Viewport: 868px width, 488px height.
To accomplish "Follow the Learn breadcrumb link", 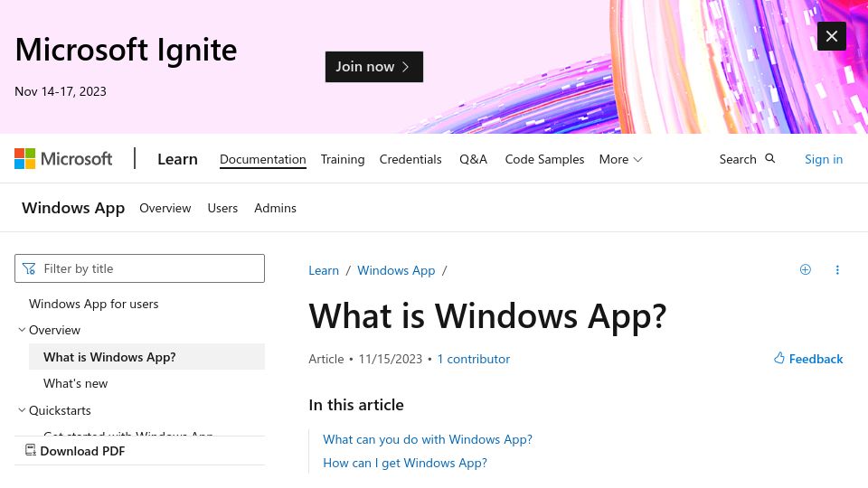I will pyautogui.click(x=324, y=270).
